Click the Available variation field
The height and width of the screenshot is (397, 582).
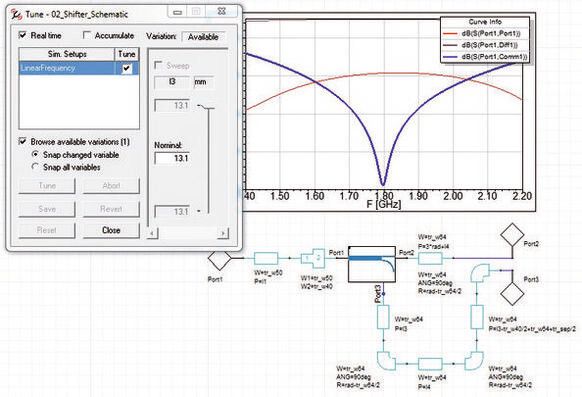point(203,36)
